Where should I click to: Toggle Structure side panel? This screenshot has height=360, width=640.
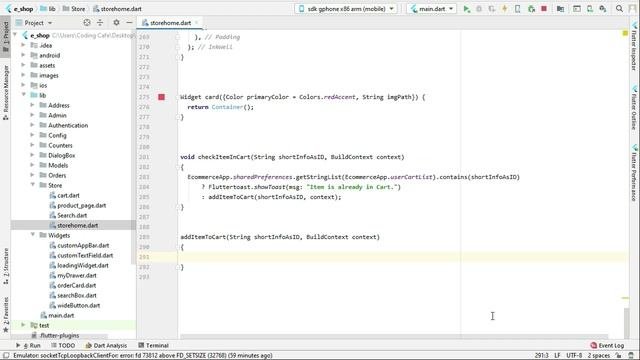[5, 267]
